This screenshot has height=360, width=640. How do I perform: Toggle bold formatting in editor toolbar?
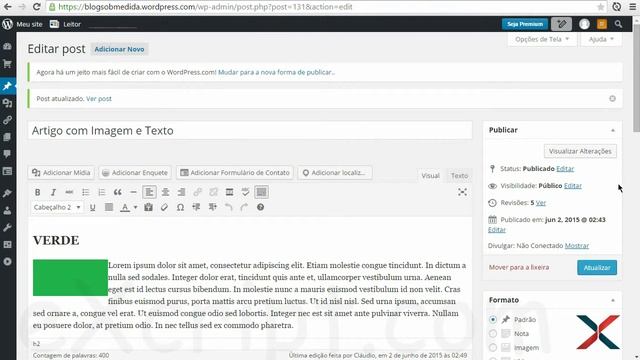pyautogui.click(x=37, y=192)
